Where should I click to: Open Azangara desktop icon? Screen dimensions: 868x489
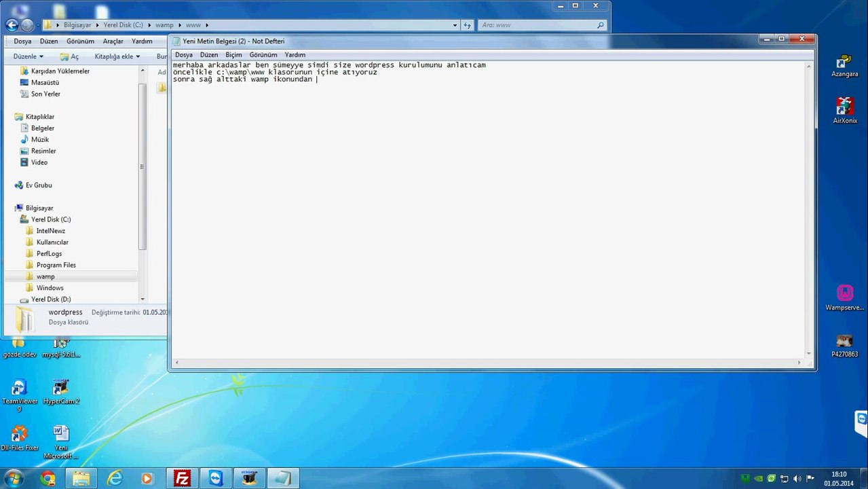point(844,66)
